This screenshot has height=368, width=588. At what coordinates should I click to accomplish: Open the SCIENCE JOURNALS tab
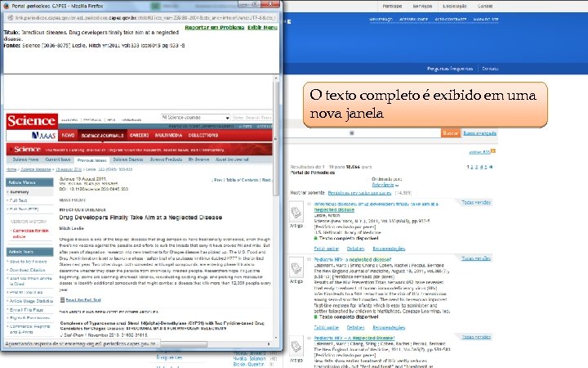[x=102, y=135]
